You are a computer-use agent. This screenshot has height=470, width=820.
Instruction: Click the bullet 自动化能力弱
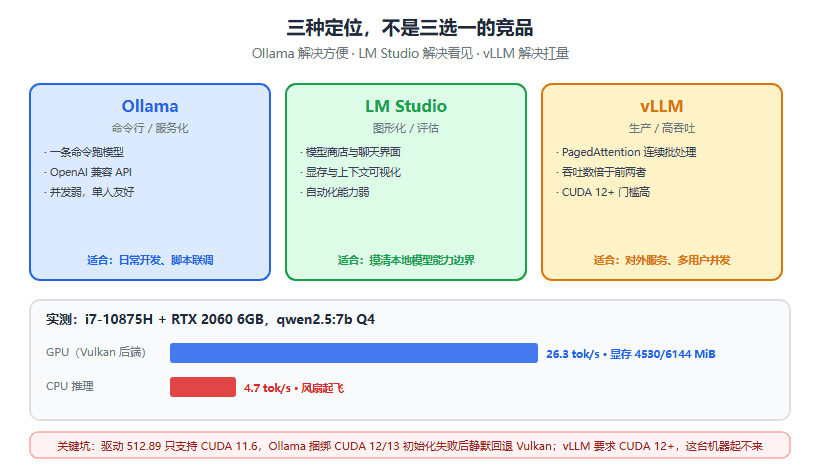335,192
